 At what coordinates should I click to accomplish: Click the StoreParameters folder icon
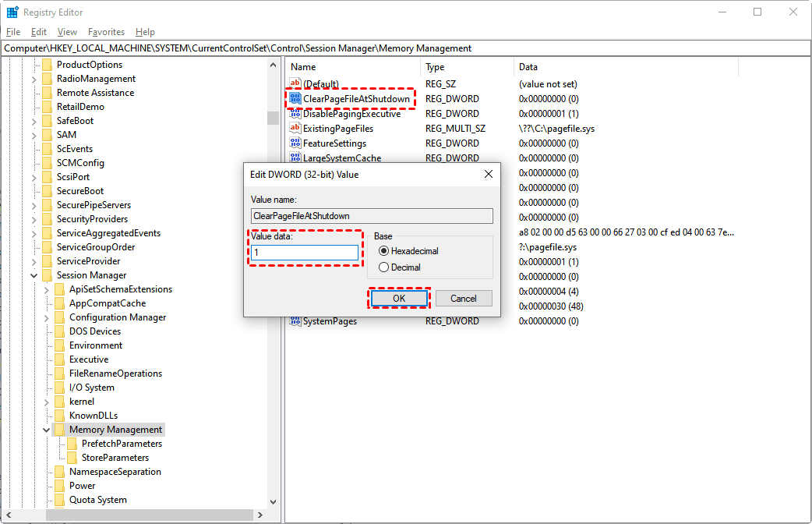[72, 458]
